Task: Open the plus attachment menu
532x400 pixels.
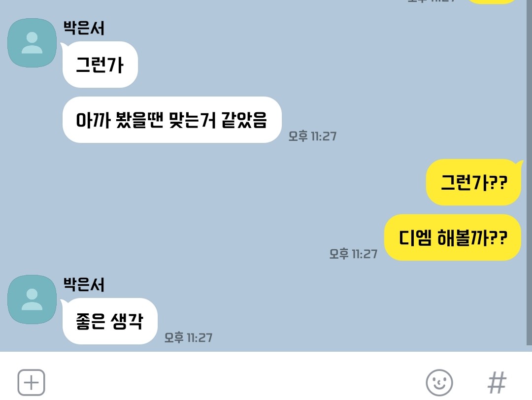Action: point(31,382)
